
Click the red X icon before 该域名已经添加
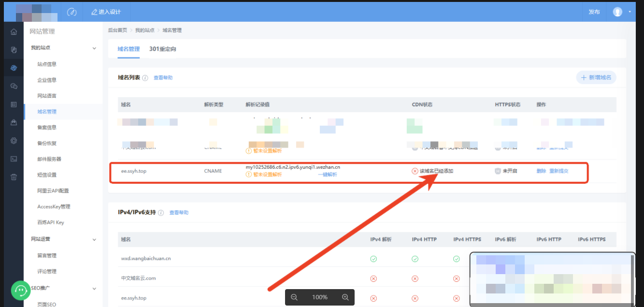click(415, 171)
